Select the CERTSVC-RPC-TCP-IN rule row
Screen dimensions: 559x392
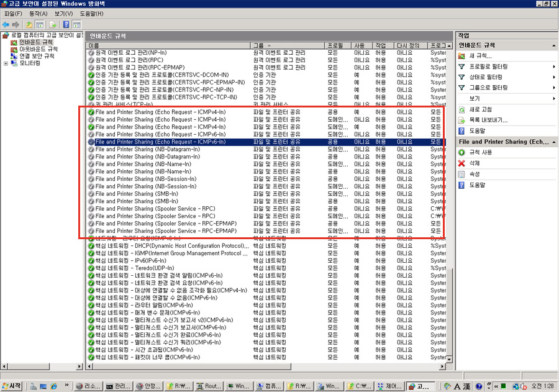coord(266,98)
